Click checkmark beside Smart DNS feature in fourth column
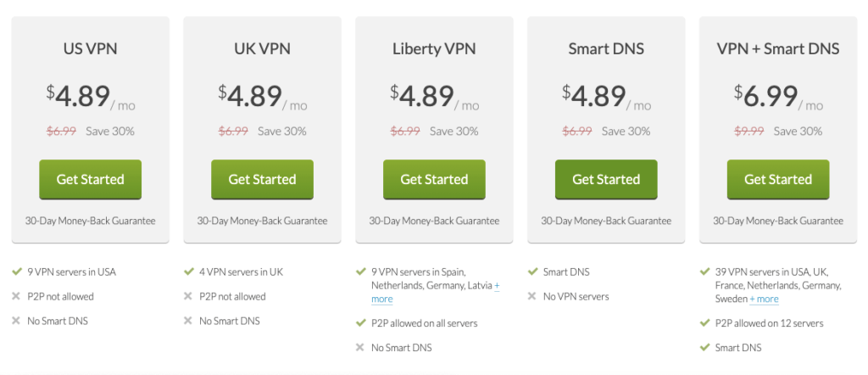The image size is (868, 375). [532, 272]
